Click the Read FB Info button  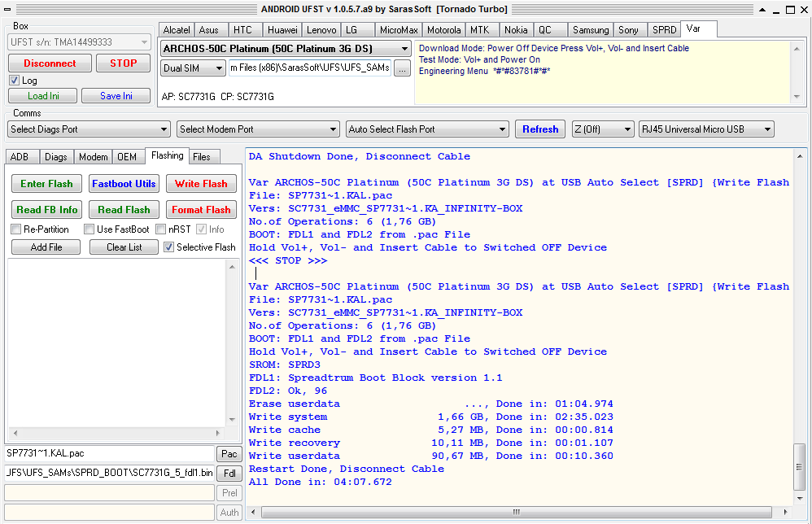(46, 210)
